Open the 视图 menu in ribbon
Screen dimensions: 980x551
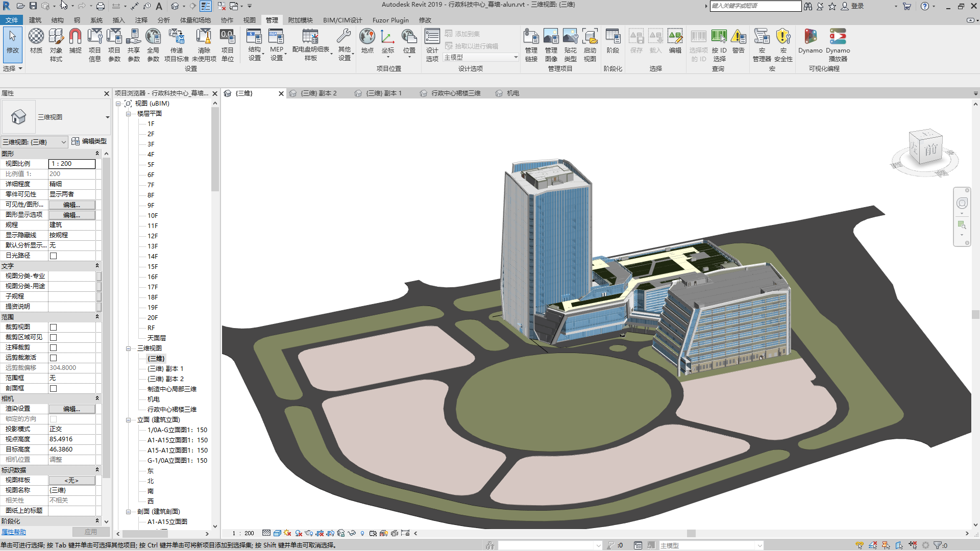tap(249, 19)
